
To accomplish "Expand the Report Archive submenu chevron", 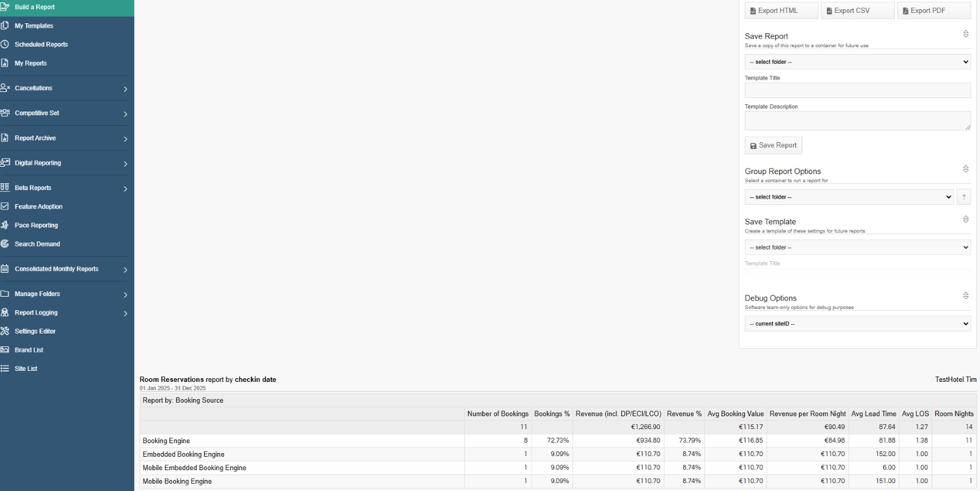I will [x=126, y=139].
